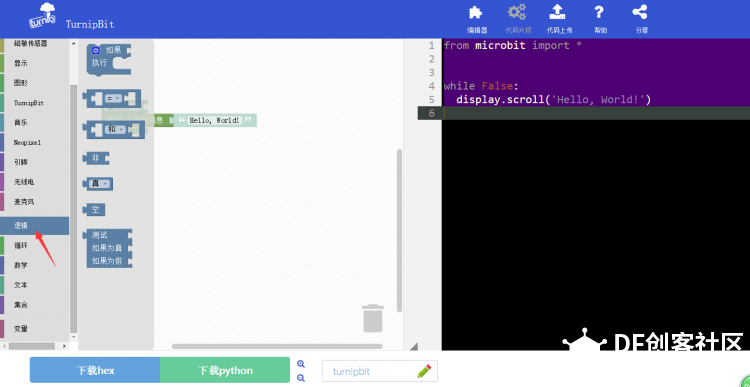Click the gear icon on the 如果 block

click(95, 50)
